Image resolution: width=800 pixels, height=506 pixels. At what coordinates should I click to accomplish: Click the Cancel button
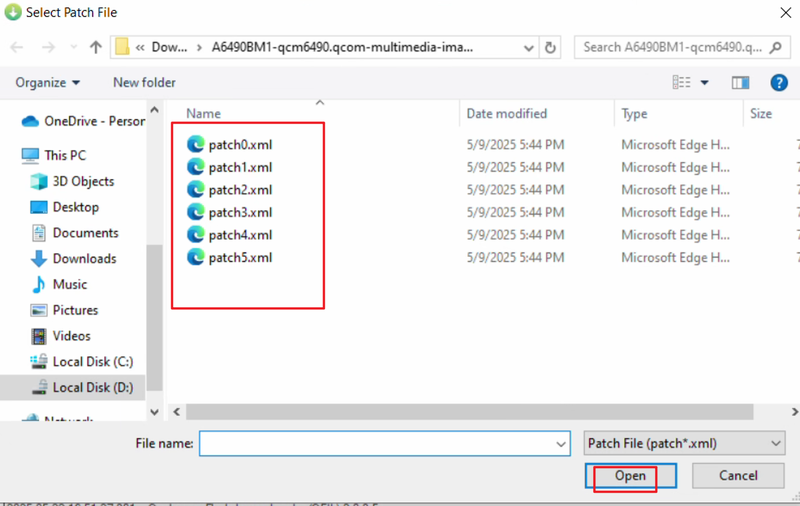pos(738,476)
